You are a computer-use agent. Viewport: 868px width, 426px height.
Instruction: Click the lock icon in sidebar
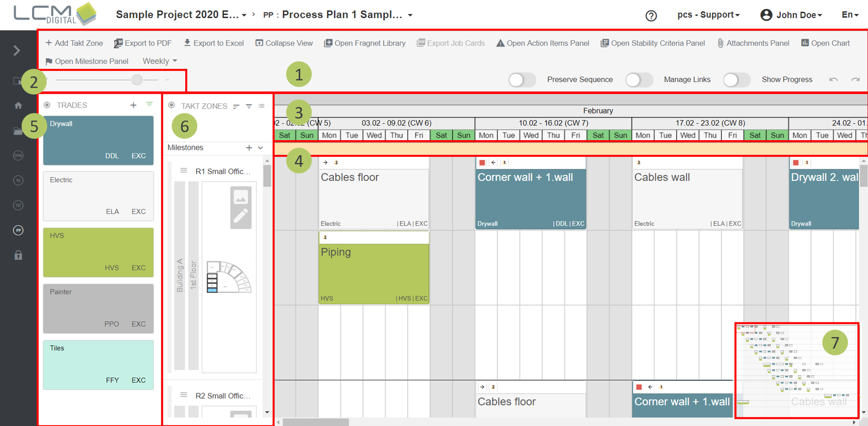point(18,255)
